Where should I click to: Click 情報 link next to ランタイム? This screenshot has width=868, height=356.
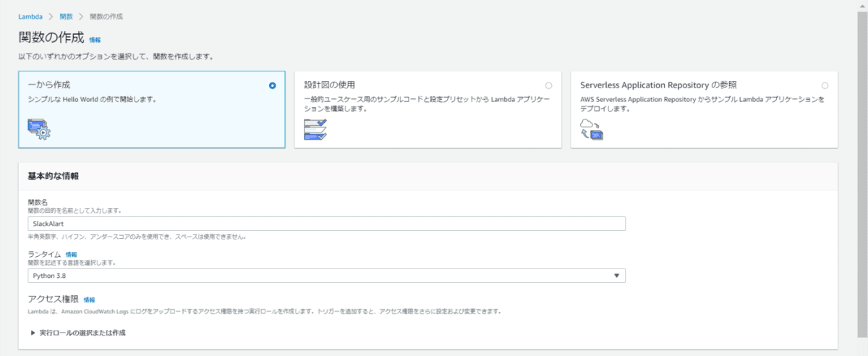coord(71,255)
